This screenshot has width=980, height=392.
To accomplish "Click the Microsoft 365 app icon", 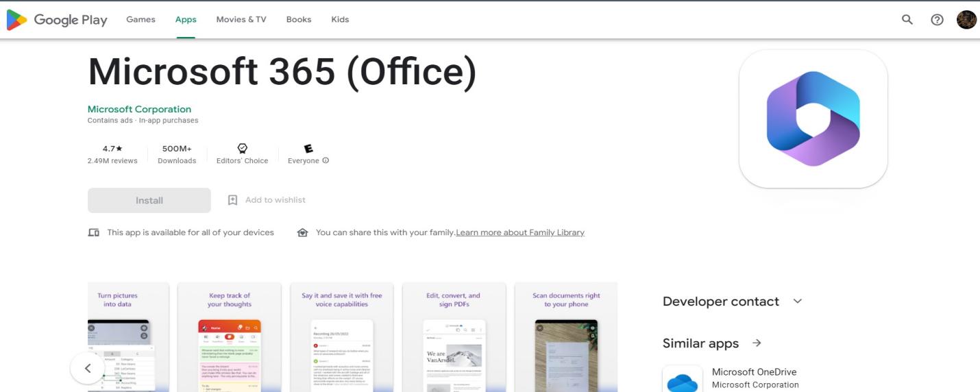I will click(x=813, y=119).
